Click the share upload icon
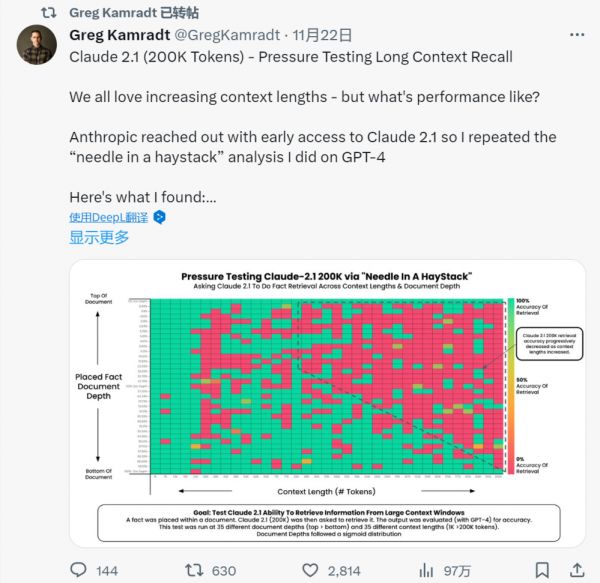The width and height of the screenshot is (600, 583). pyautogui.click(x=576, y=570)
